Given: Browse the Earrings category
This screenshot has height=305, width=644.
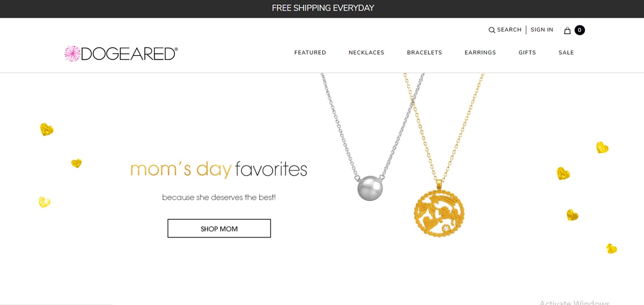Looking at the screenshot, I should 480,53.
